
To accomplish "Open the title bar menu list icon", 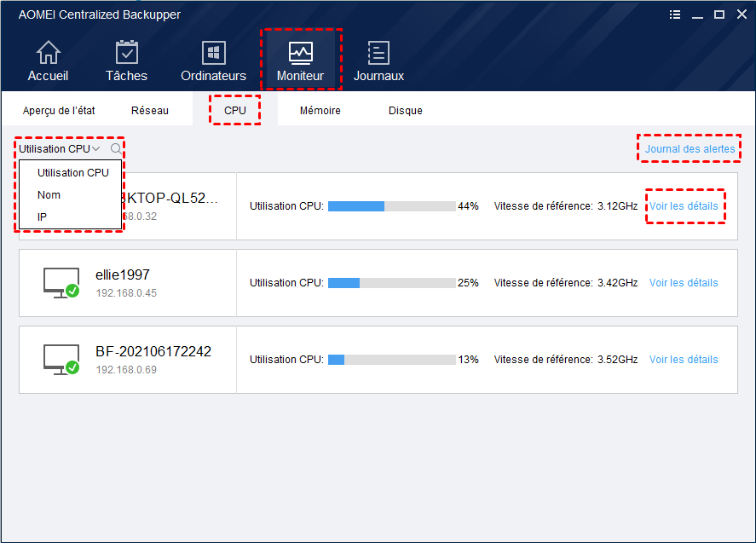I will pyautogui.click(x=675, y=14).
